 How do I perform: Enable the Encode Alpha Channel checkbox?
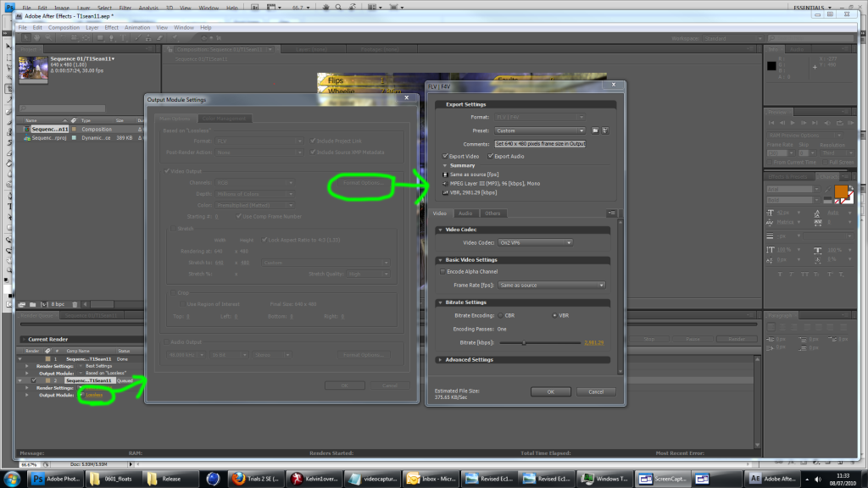(442, 271)
